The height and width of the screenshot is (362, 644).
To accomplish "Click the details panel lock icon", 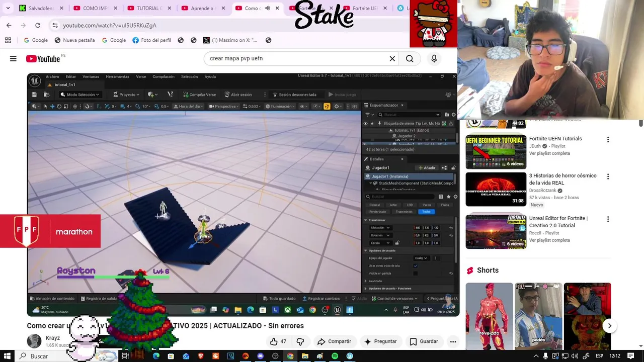I will click(453, 167).
